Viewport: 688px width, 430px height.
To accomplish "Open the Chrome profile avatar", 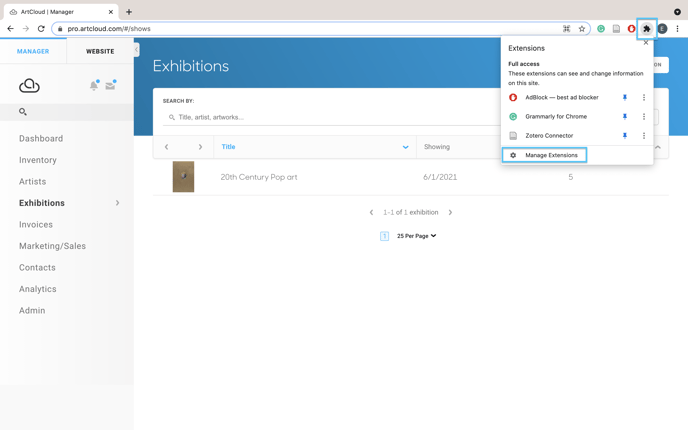I will coord(662,29).
